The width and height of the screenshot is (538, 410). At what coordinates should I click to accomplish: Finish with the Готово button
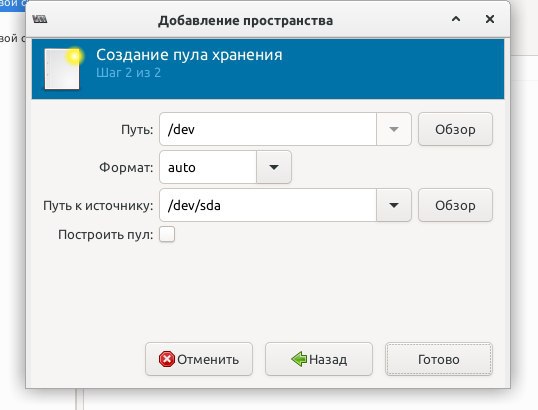439,359
